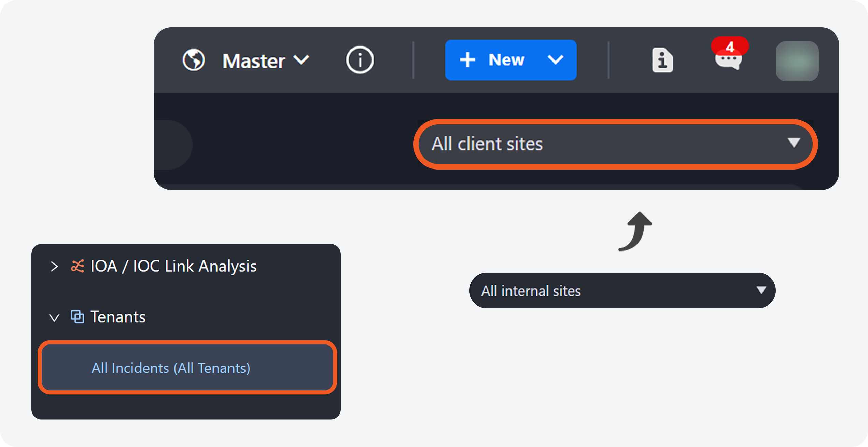Select the Tenants menu item
The height and width of the screenshot is (447, 868).
(118, 317)
